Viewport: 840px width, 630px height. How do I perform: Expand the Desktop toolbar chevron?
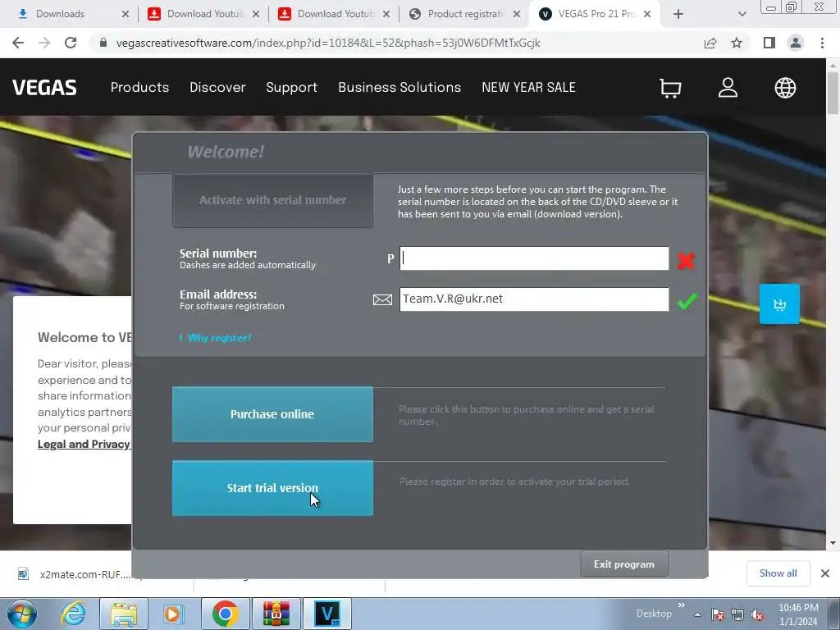point(681,605)
